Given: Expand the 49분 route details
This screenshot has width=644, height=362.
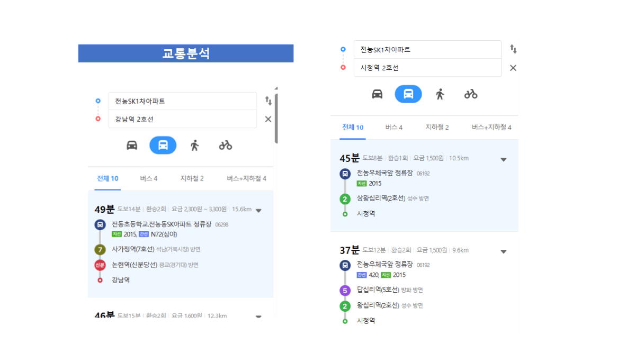Looking at the screenshot, I should 258,210.
